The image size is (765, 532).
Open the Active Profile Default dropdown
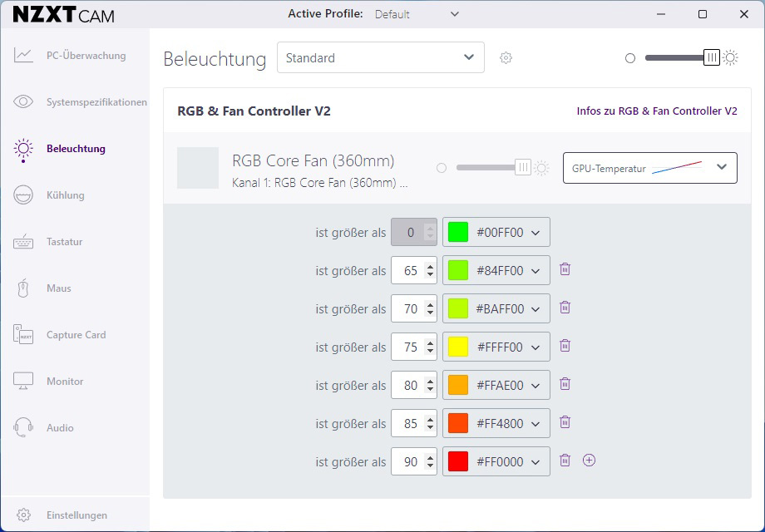pos(417,14)
